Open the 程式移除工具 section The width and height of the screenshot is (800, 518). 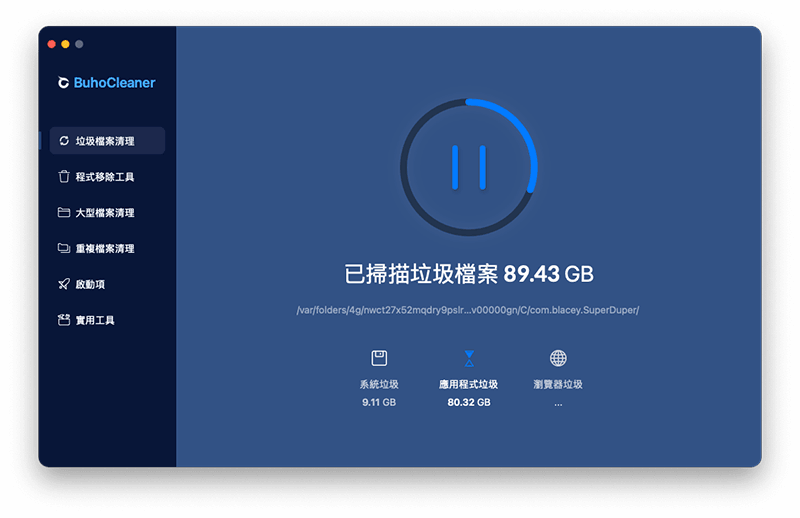[107, 177]
